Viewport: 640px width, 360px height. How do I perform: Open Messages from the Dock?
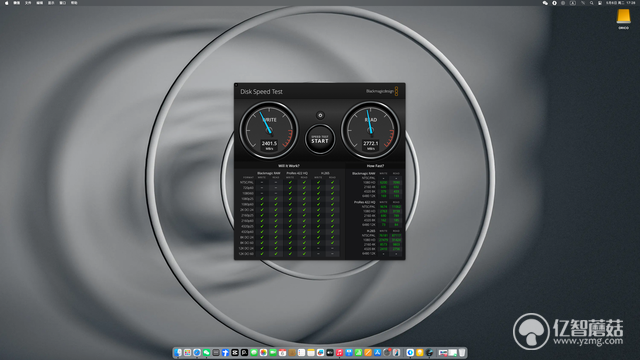[254, 352]
